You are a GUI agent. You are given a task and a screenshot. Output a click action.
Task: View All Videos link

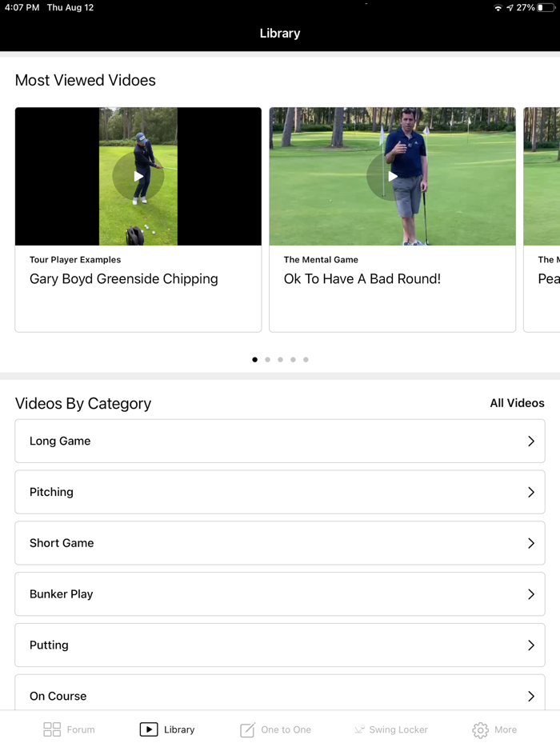pyautogui.click(x=517, y=403)
